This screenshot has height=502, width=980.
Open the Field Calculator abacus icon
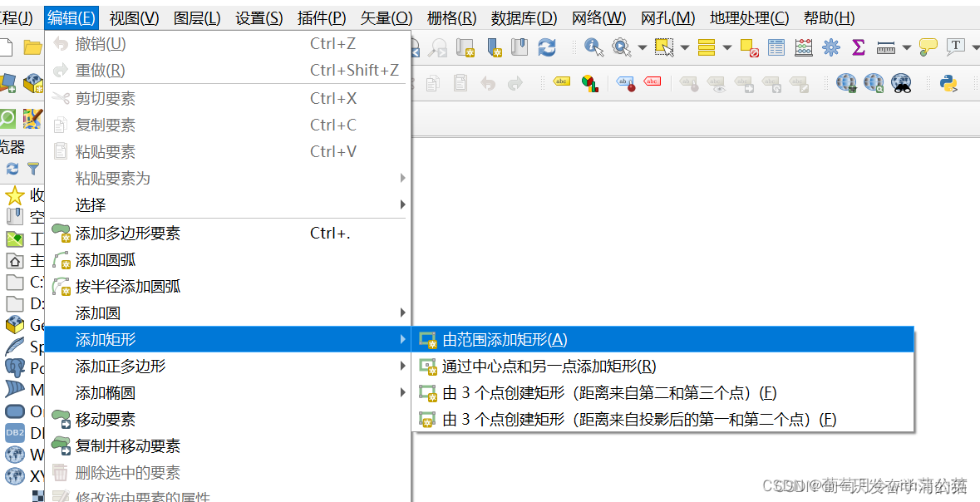804,47
